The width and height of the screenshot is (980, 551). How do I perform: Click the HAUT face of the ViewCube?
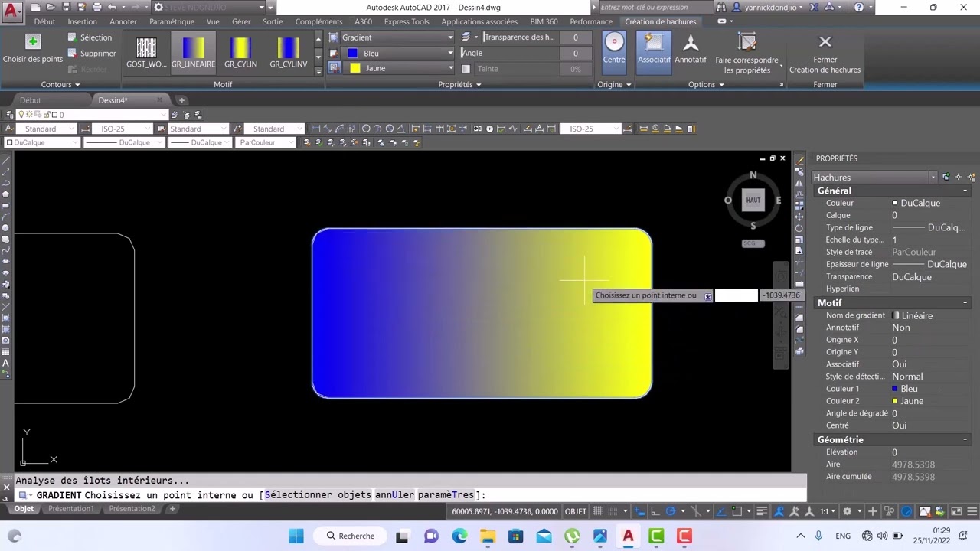753,201
